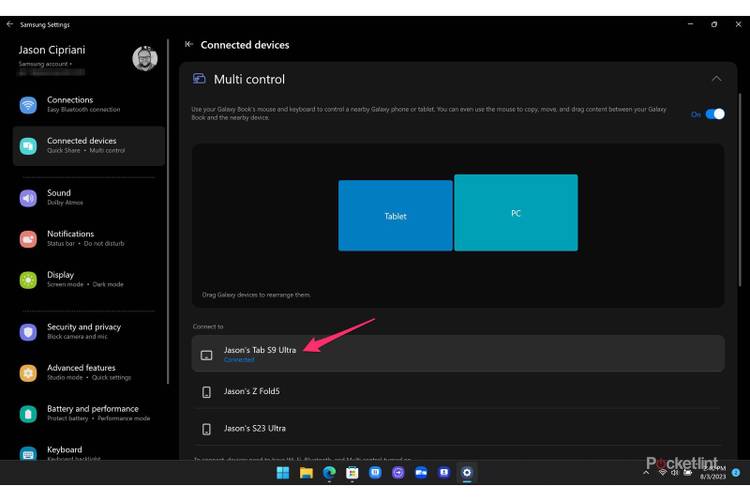Viewport: 750px width, 500px height.
Task: Click the Wi-Fi icon in system tray
Action: (662, 472)
